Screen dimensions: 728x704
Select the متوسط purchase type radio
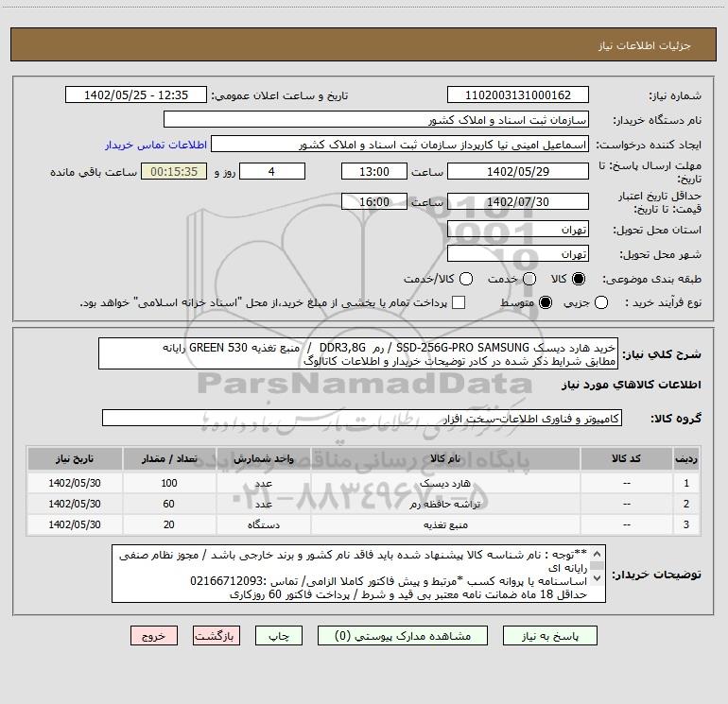pos(546,302)
